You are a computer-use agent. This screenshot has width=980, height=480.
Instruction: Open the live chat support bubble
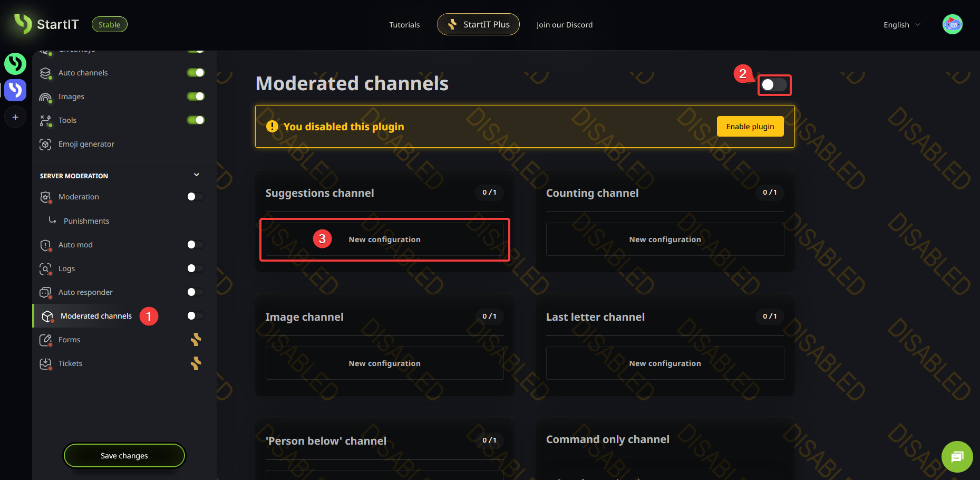coord(957,456)
